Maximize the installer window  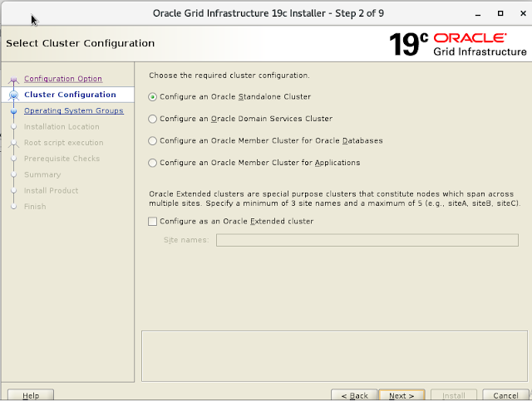click(x=500, y=13)
